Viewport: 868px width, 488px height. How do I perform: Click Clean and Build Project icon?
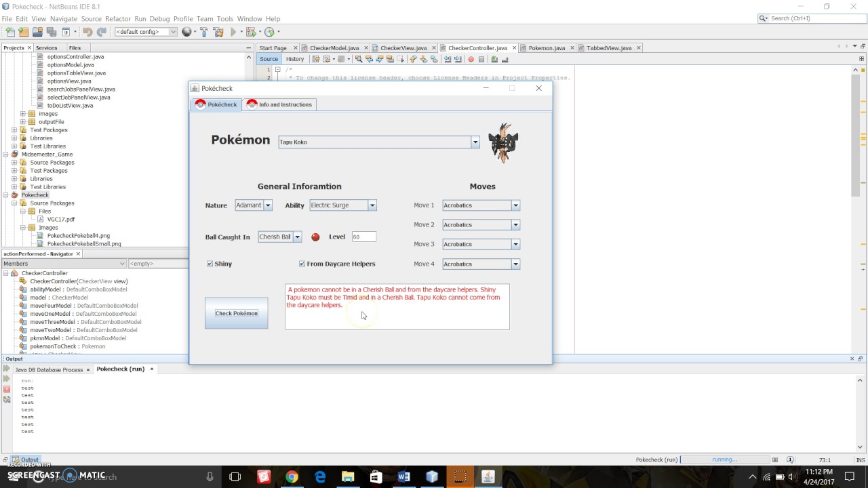point(218,32)
